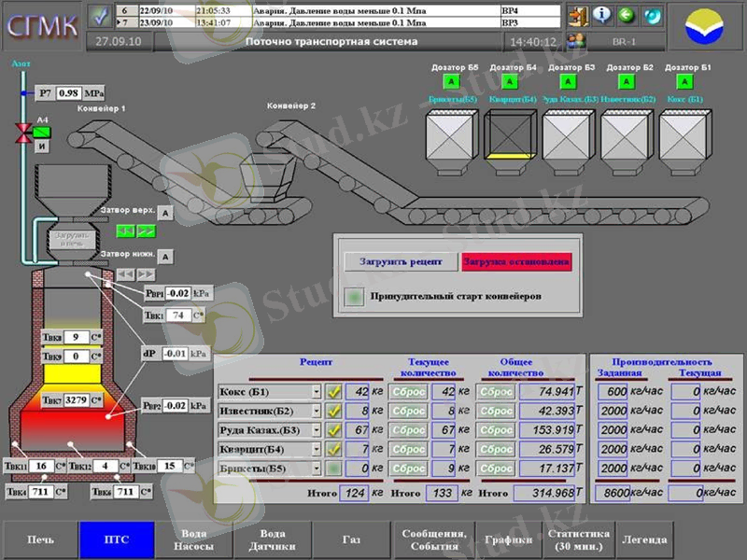The width and height of the screenshot is (747, 560).
Task: Expand the Кварцит(Б4) material dropdown
Action: [x=316, y=449]
